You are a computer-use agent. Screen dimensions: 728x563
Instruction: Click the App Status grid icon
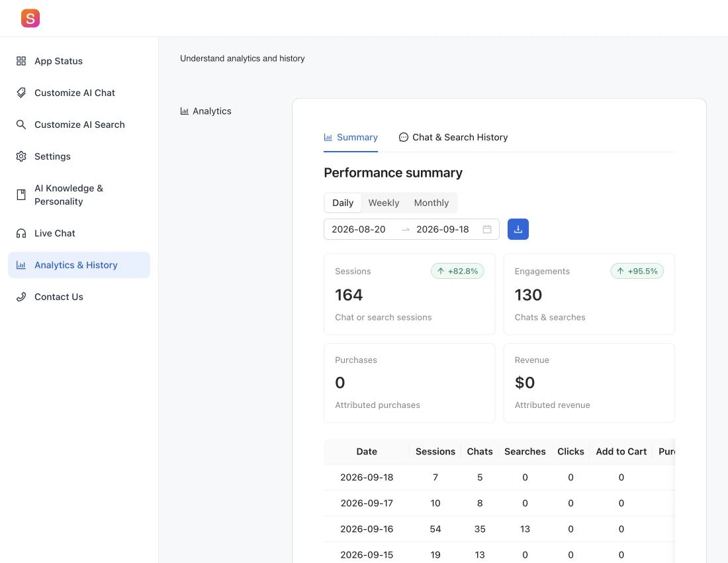pos(21,61)
